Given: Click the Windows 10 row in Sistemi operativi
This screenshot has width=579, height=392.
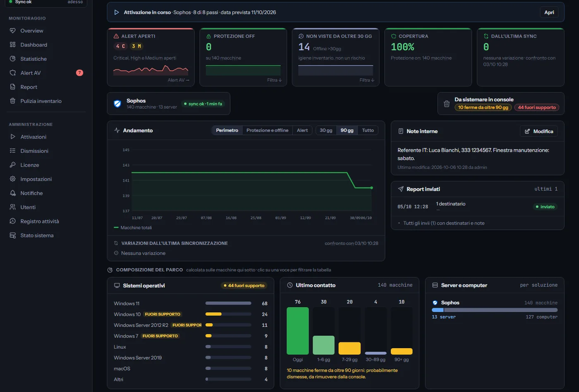Looking at the screenshot, I should pos(191,314).
